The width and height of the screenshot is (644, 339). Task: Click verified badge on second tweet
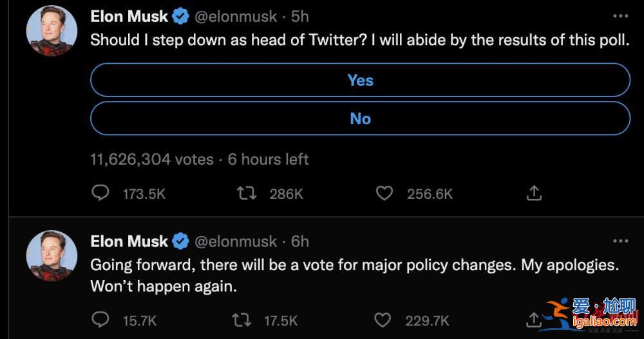[180, 241]
